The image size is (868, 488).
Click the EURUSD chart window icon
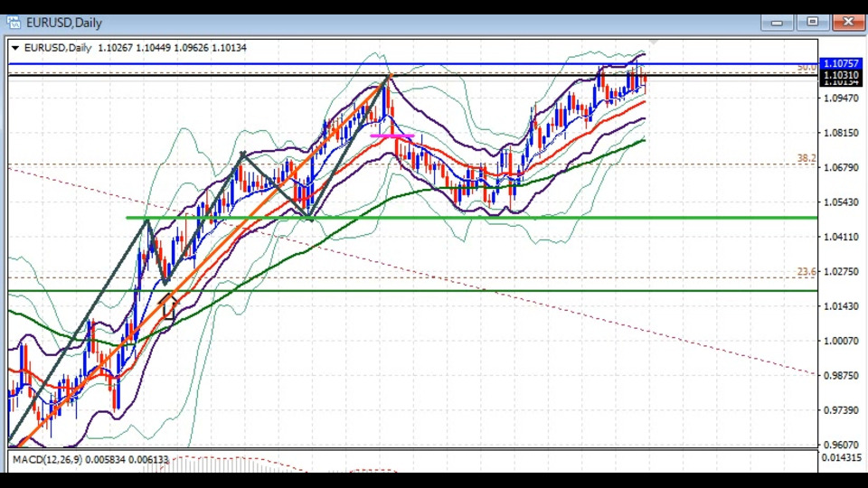pos(14,23)
